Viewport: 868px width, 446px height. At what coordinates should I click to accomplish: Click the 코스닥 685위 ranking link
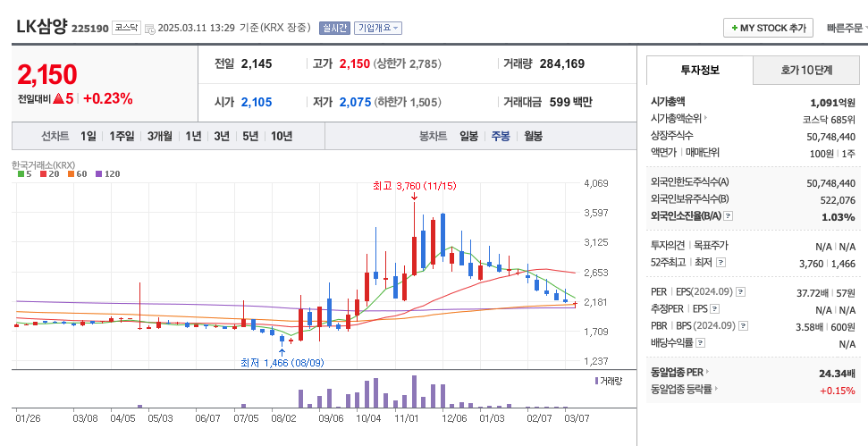point(829,119)
